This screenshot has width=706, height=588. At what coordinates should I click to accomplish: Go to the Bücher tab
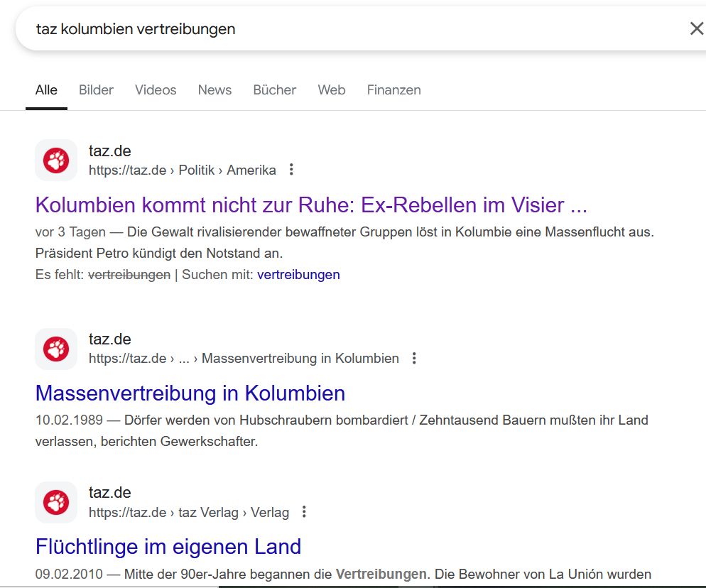[275, 90]
